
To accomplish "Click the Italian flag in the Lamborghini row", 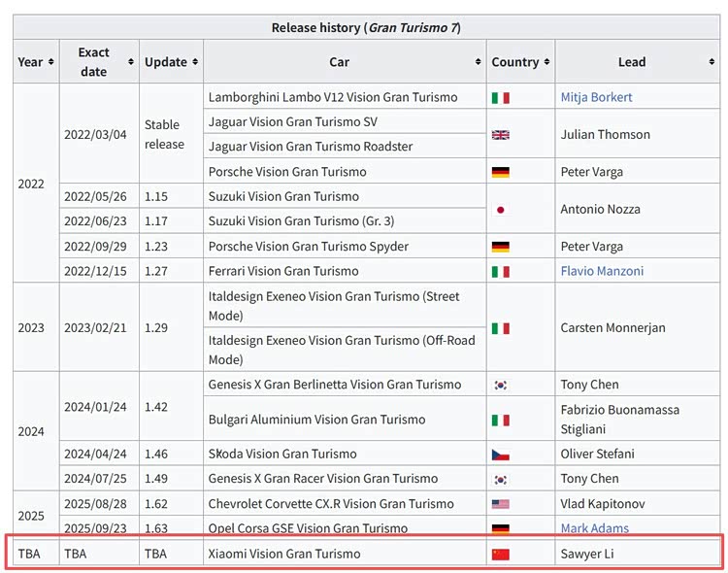I will pos(501,98).
